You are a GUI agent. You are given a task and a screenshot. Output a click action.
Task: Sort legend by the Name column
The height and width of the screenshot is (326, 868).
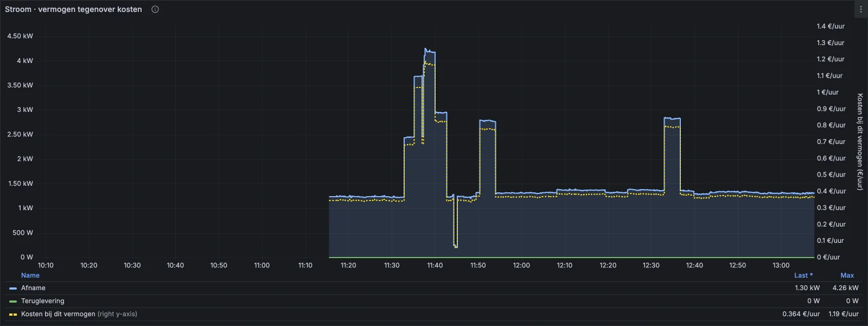click(30, 275)
